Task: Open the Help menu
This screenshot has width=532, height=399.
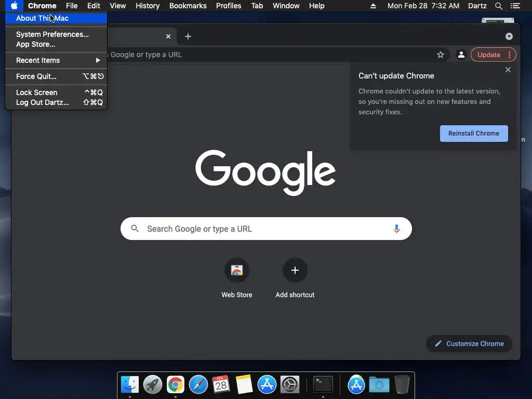Action: pyautogui.click(x=316, y=6)
